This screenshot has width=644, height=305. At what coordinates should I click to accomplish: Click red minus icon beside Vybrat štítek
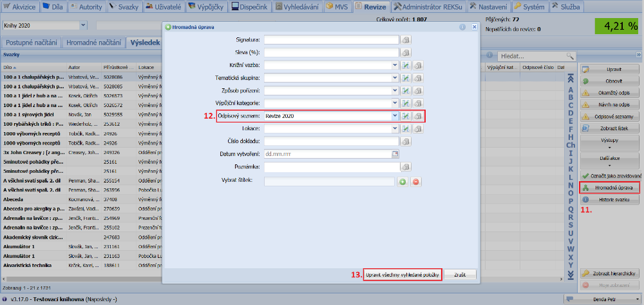coord(416,182)
